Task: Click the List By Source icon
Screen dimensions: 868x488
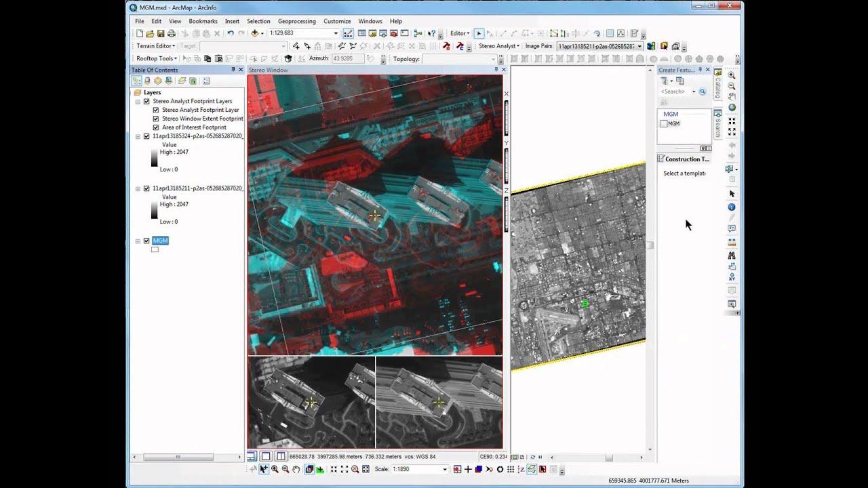Action: pyautogui.click(x=147, y=81)
